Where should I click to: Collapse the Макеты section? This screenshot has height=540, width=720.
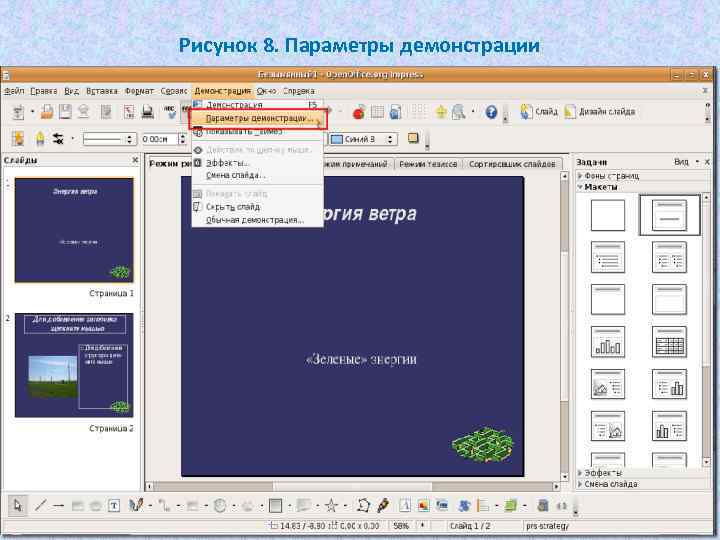[597, 187]
